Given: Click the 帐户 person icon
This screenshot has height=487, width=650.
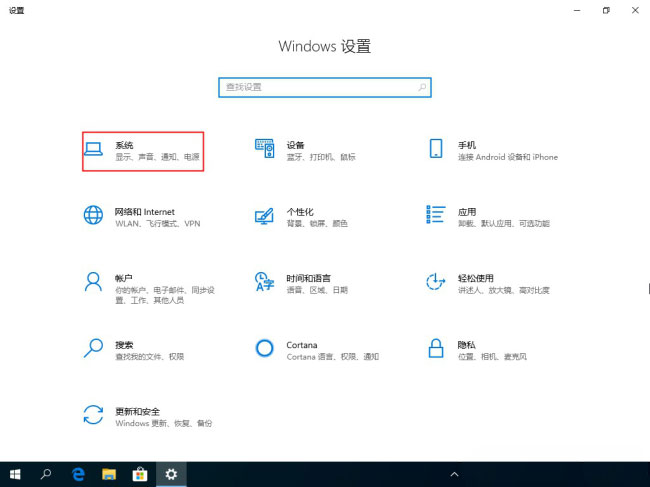Looking at the screenshot, I should [93, 282].
